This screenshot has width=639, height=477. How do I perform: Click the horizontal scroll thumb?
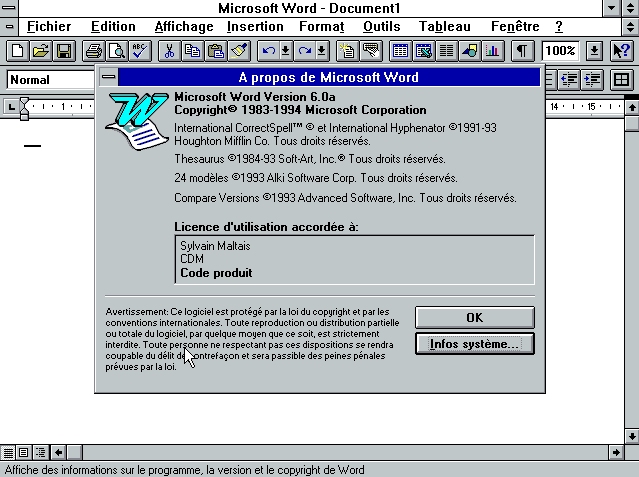(74, 453)
